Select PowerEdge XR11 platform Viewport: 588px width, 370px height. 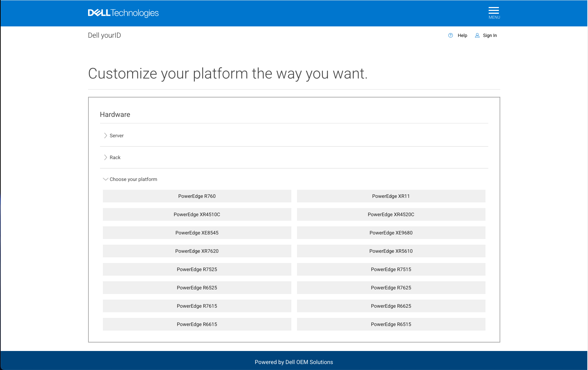(x=391, y=196)
